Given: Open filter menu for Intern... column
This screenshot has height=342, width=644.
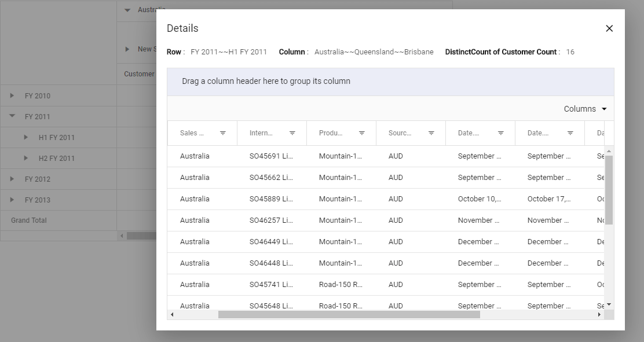Looking at the screenshot, I should [x=292, y=133].
